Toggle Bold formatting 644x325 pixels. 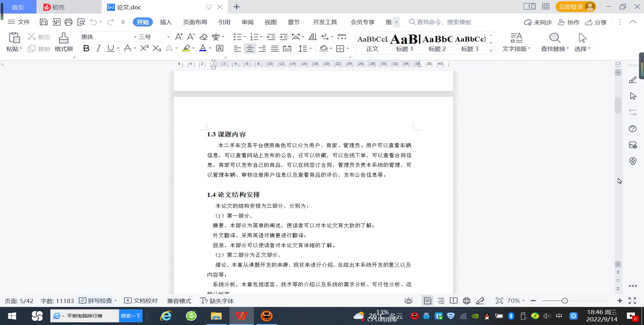pyautogui.click(x=86, y=48)
